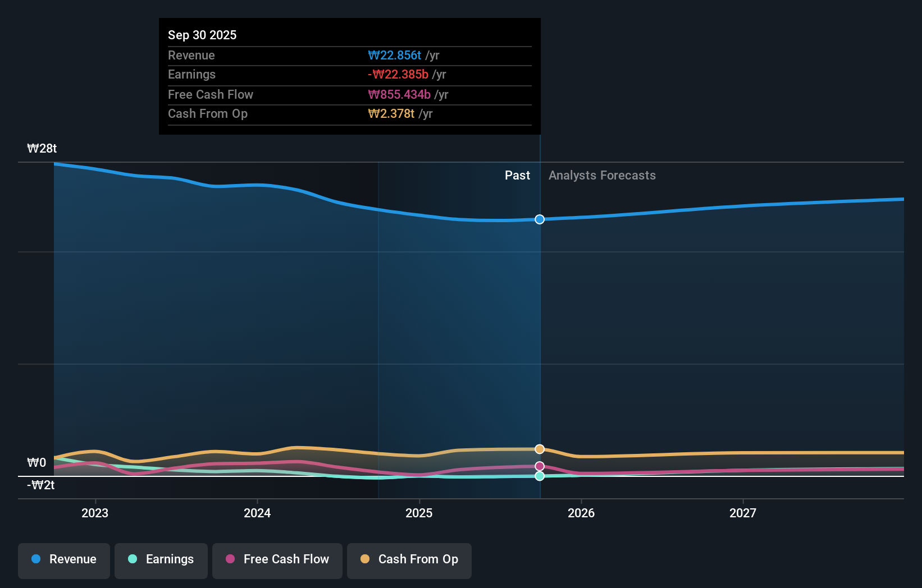Click the ₩22.856t Revenue value in tooltip
The height and width of the screenshot is (588, 922).
[395, 55]
